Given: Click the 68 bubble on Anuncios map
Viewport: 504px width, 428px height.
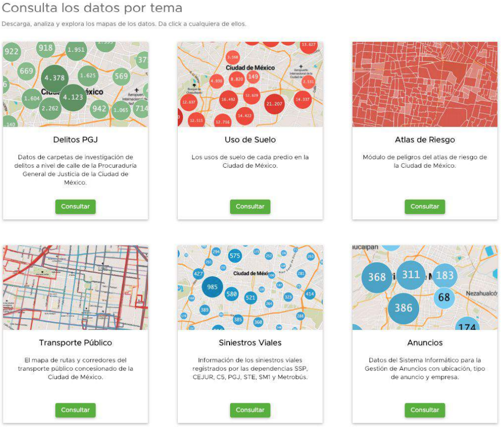Looking at the screenshot, I should 443,297.
